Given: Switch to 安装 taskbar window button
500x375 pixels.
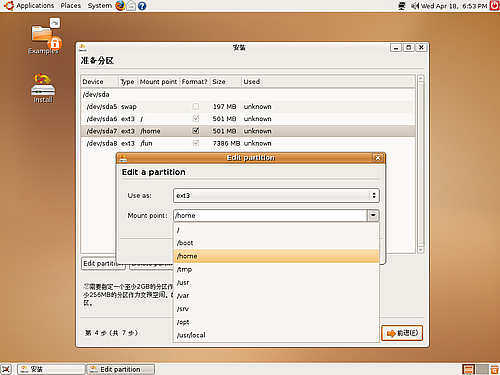Looking at the screenshot, I should pyautogui.click(x=51, y=369).
